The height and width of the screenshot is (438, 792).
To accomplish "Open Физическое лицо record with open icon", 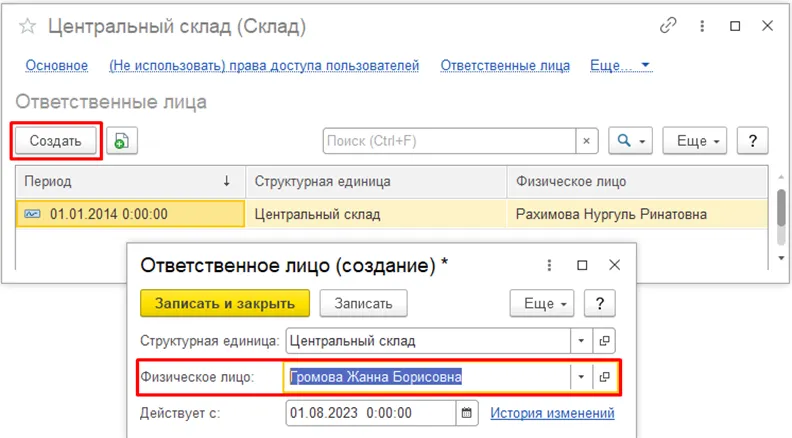I will click(x=604, y=377).
